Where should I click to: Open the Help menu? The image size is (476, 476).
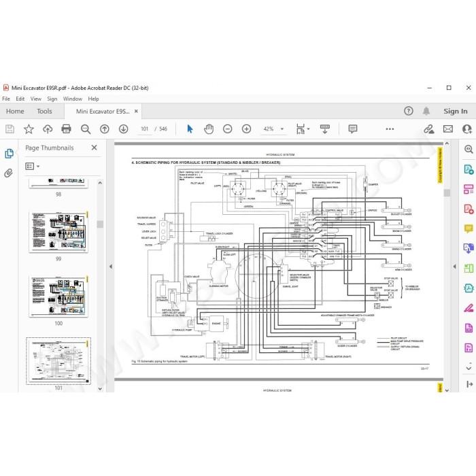(94, 99)
